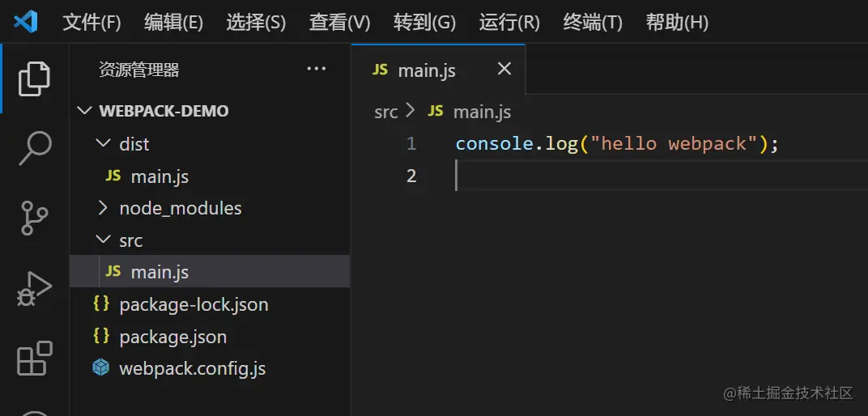Select the node_modules folder name

pyautogui.click(x=181, y=209)
